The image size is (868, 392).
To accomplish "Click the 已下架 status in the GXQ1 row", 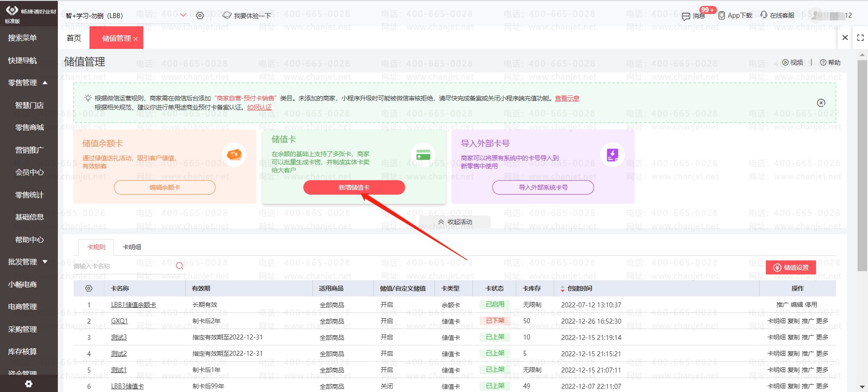I will coord(495,320).
